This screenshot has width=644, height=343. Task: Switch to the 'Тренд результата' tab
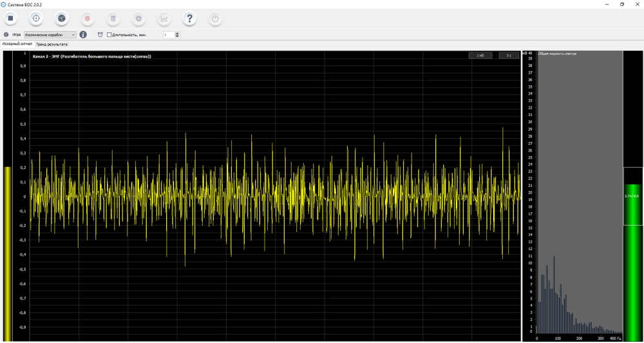(x=52, y=44)
